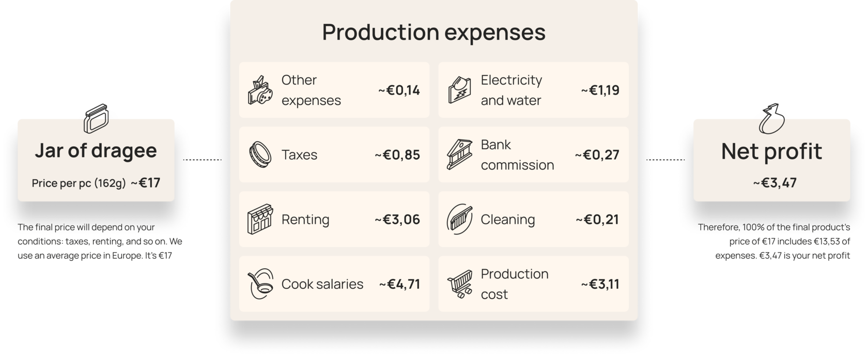Click the Cleaning brush icon
The height and width of the screenshot is (356, 868).
point(460,219)
